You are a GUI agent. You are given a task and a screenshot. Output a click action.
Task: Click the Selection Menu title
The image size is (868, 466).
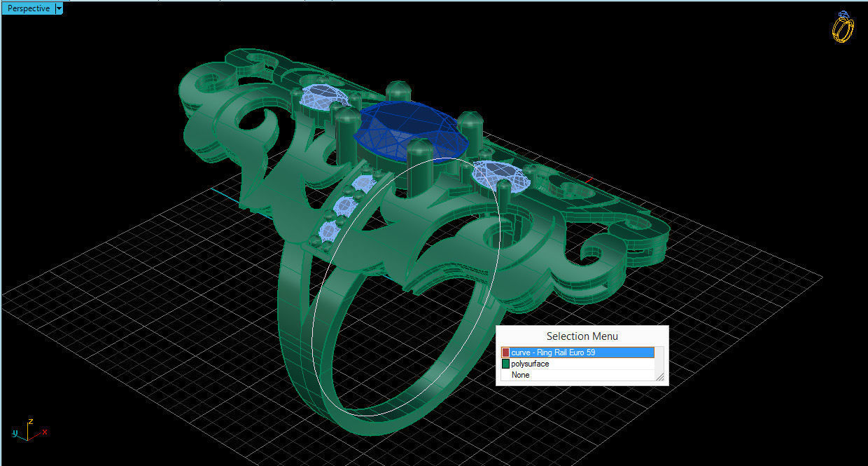pyautogui.click(x=582, y=336)
